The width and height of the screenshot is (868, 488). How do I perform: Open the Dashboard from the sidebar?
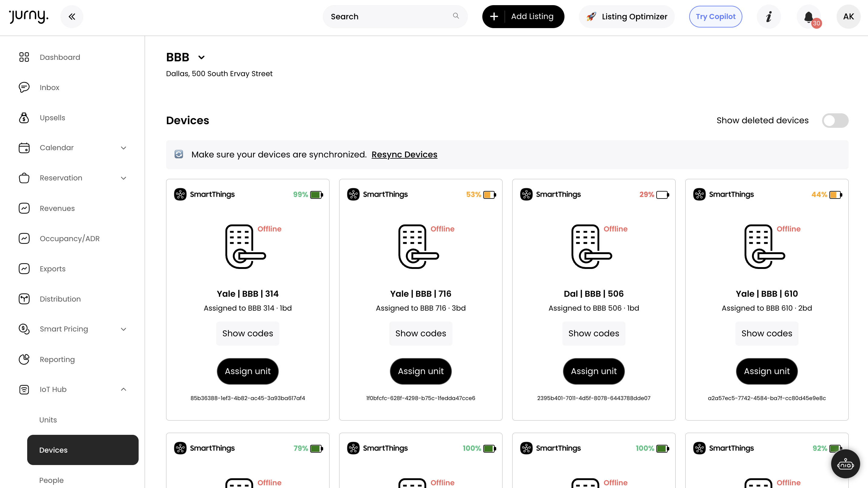[x=59, y=57]
